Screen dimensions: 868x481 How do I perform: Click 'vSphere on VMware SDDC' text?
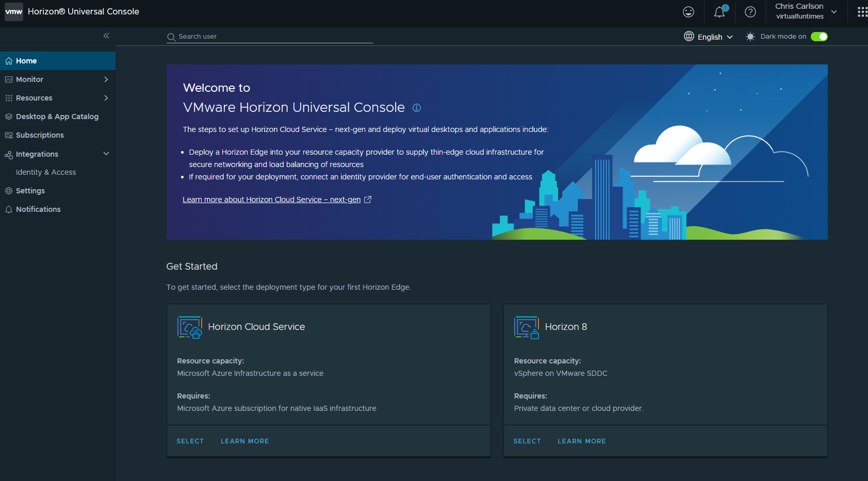point(561,373)
